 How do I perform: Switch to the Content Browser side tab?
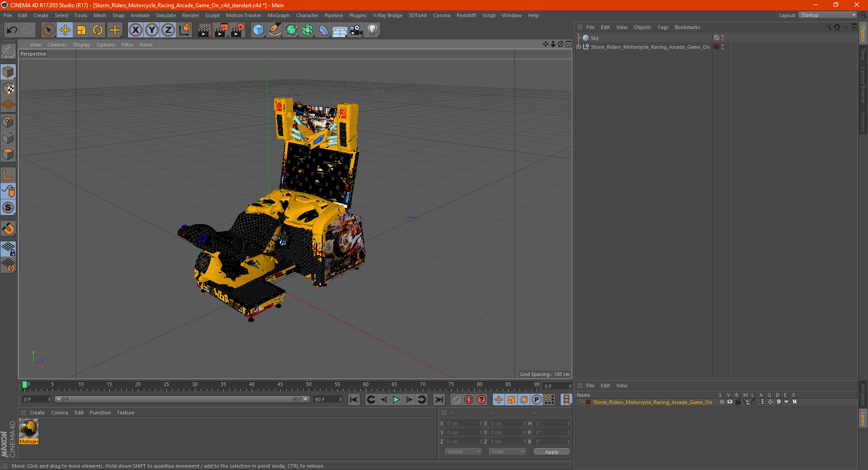[863, 85]
